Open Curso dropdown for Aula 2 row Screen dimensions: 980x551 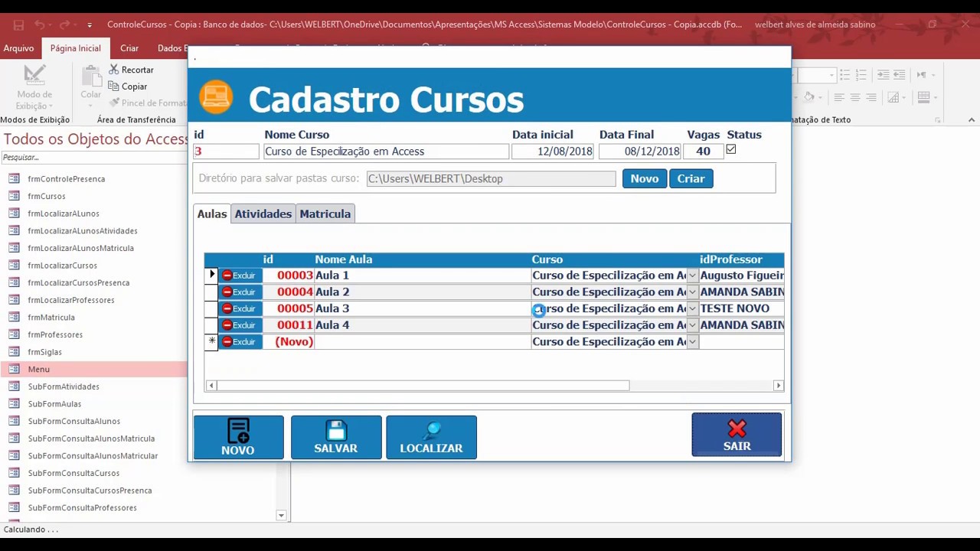click(x=692, y=292)
